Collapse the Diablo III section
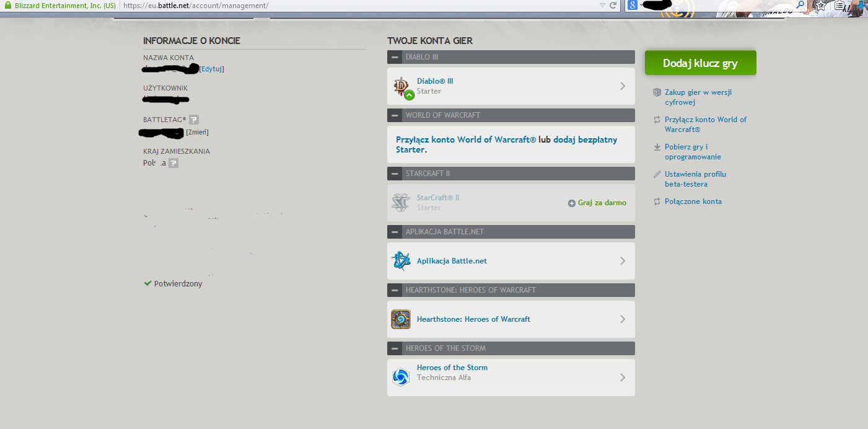868x429 pixels. tap(395, 57)
